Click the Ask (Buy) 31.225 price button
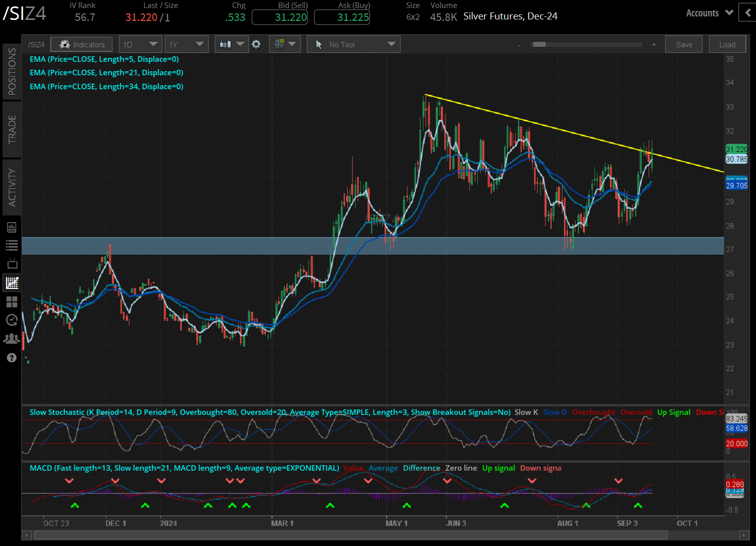Image resolution: width=756 pixels, height=546 pixels. pyautogui.click(x=342, y=17)
